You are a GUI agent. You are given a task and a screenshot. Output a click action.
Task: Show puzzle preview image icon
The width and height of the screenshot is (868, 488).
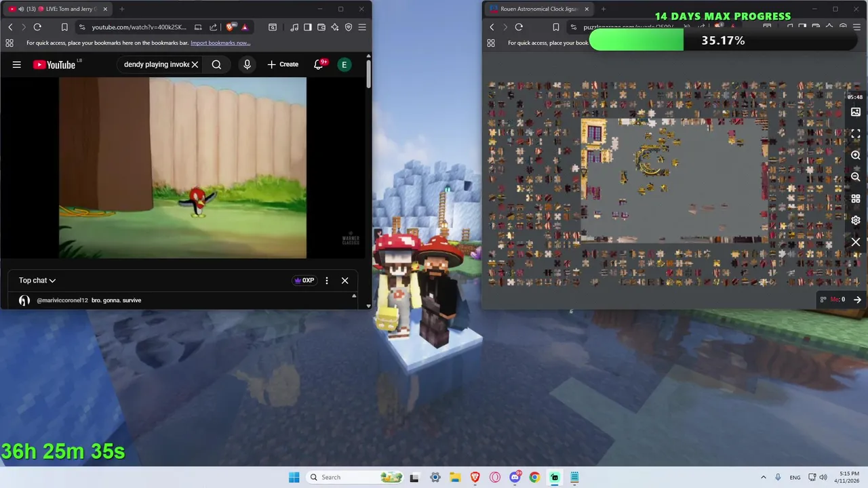pyautogui.click(x=856, y=112)
